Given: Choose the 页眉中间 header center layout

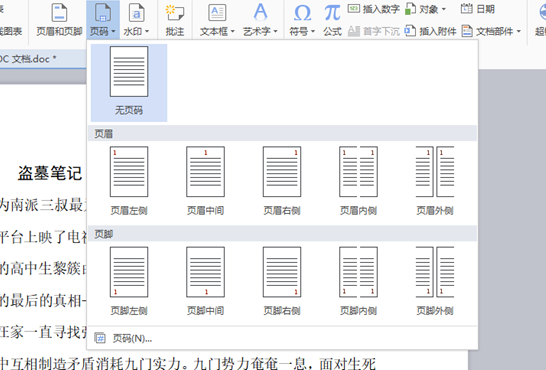Looking at the screenshot, I should click(205, 181).
